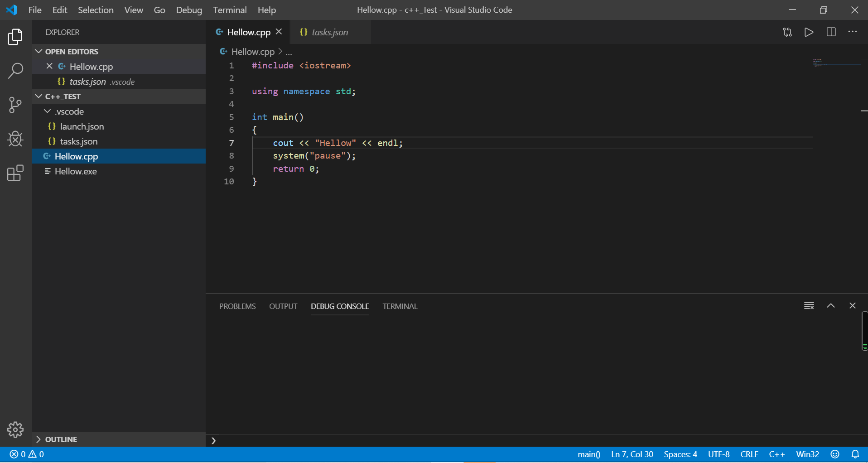Viewport: 868px width, 463px height.
Task: Switch to the Terminal panel tab
Action: (x=400, y=306)
